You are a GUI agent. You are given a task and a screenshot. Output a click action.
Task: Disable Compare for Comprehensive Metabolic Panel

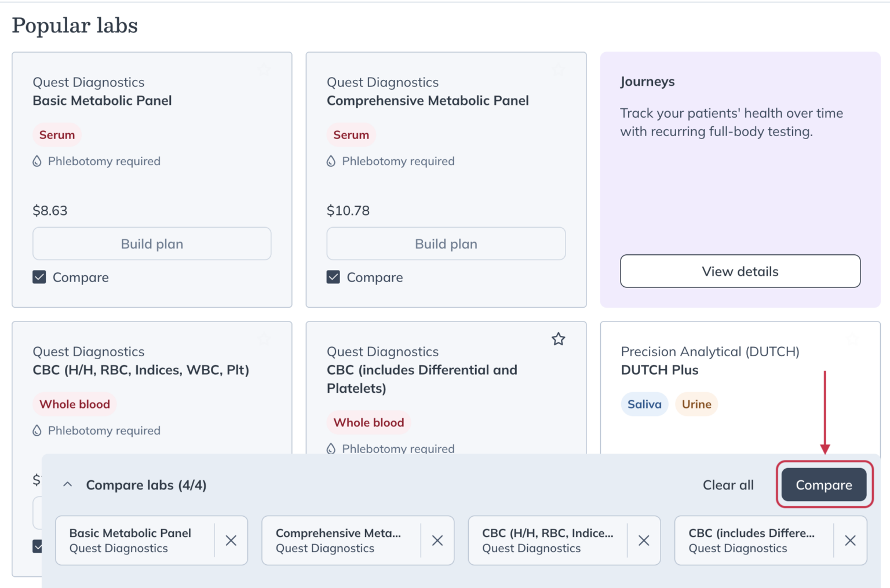coord(333,277)
